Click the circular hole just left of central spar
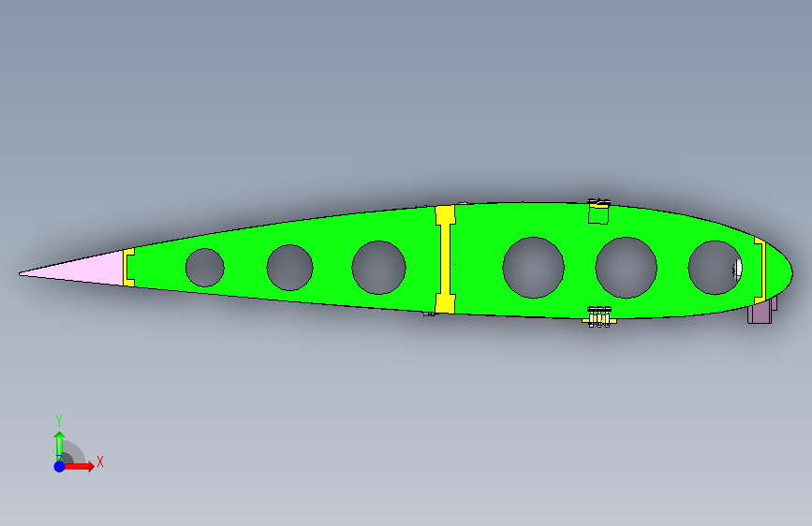 (378, 267)
